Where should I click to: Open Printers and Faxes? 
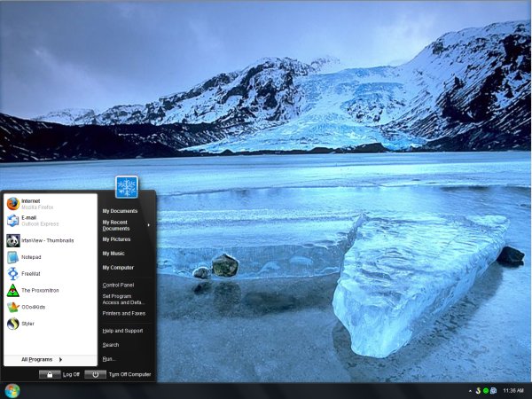(x=126, y=314)
